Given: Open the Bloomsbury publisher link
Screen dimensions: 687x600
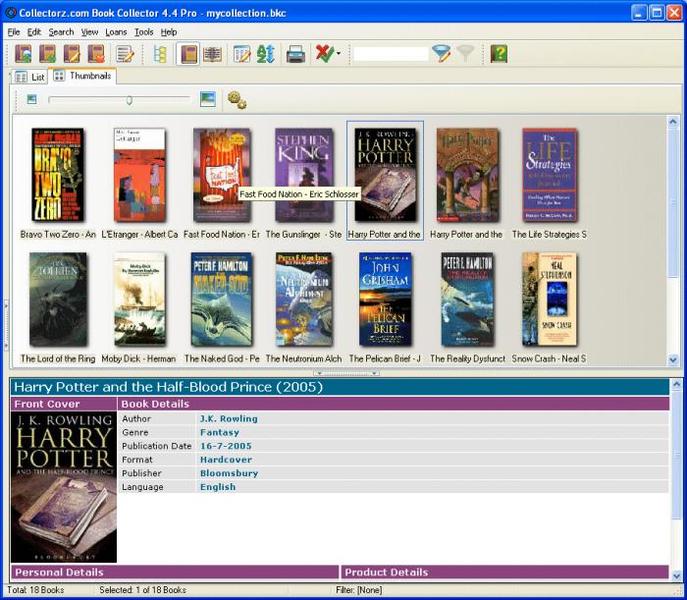Looking at the screenshot, I should tap(229, 473).
